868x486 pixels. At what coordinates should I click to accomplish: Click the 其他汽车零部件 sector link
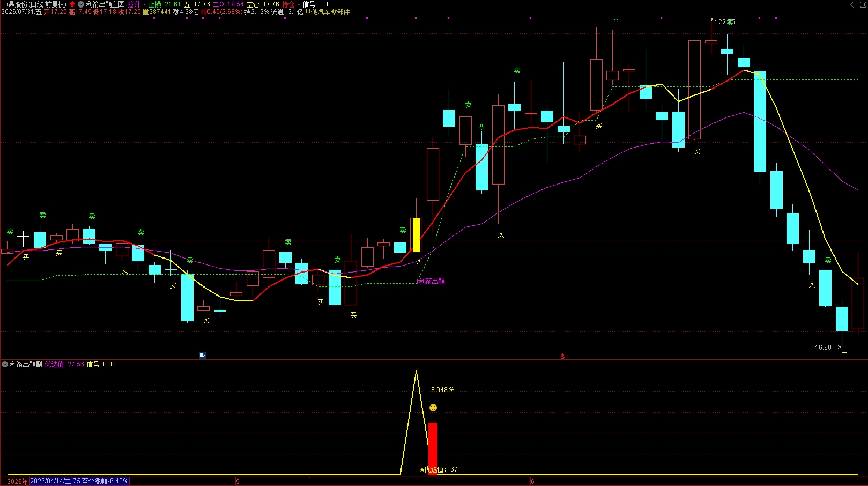(x=327, y=12)
